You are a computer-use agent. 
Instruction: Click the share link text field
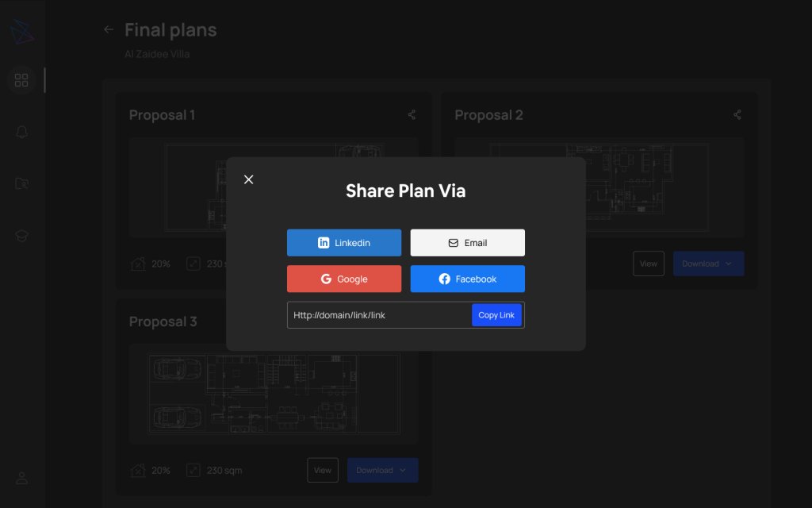[x=379, y=315]
